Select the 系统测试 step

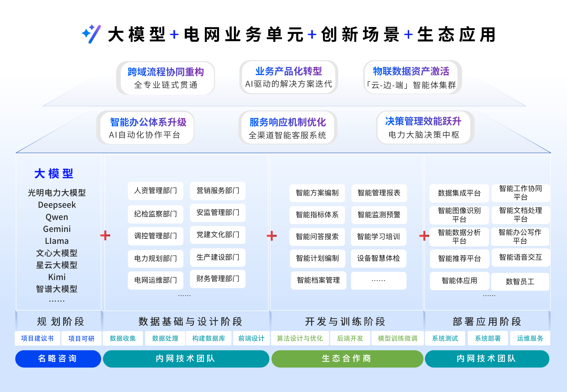click(445, 338)
